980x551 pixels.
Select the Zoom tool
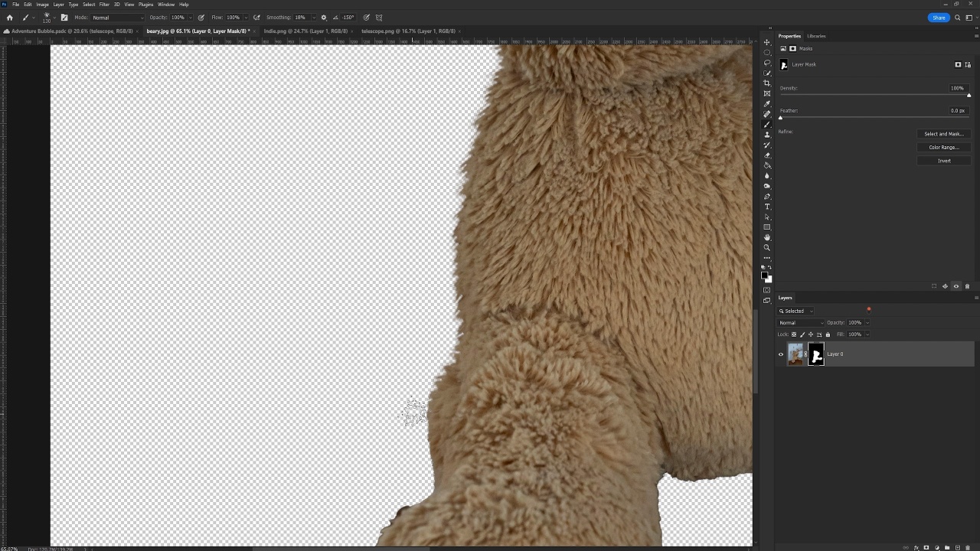coord(767,248)
